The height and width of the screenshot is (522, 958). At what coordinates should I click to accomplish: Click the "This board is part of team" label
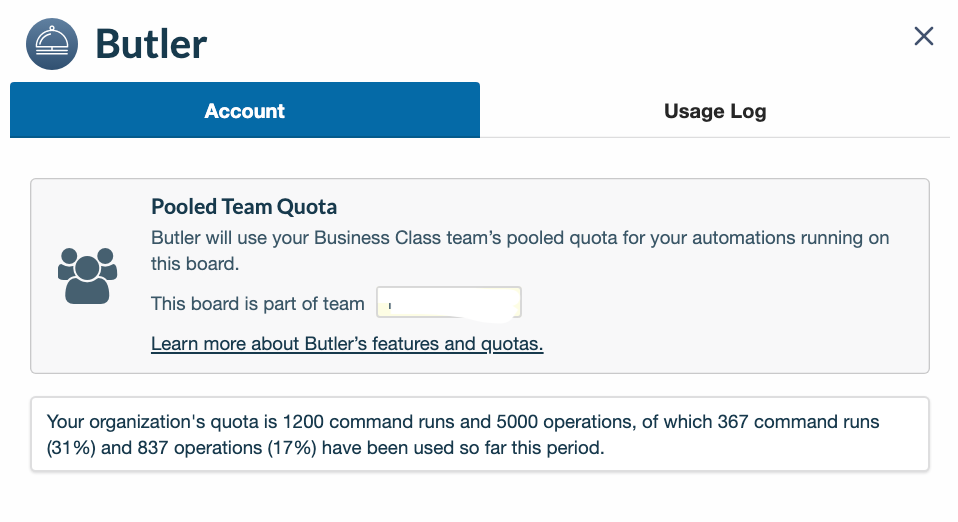[x=258, y=303]
